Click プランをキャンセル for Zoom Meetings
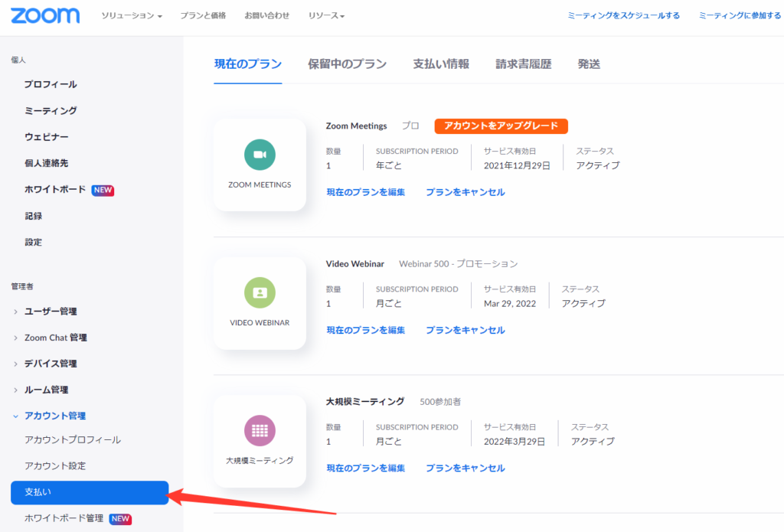 click(x=465, y=192)
